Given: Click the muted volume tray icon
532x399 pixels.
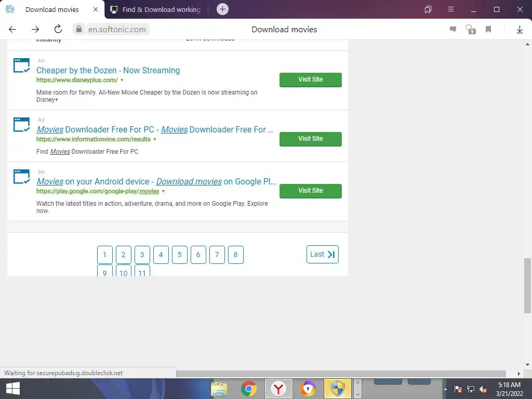Looking at the screenshot, I should click(x=483, y=389).
